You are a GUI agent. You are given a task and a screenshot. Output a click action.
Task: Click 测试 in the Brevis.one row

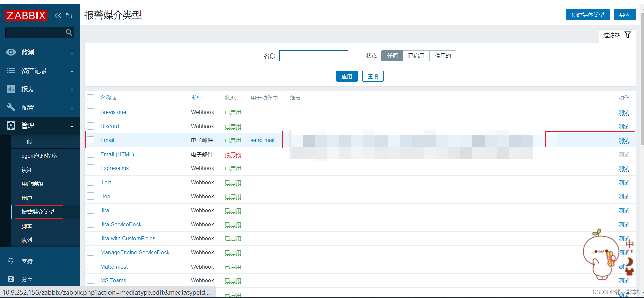click(624, 112)
